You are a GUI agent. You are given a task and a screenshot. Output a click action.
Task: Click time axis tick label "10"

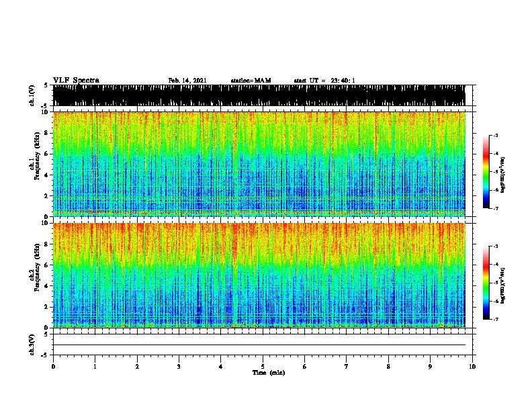(472, 366)
